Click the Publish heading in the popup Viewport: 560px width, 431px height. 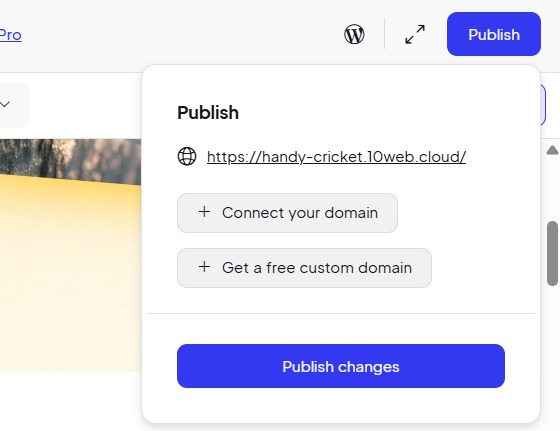coord(208,113)
